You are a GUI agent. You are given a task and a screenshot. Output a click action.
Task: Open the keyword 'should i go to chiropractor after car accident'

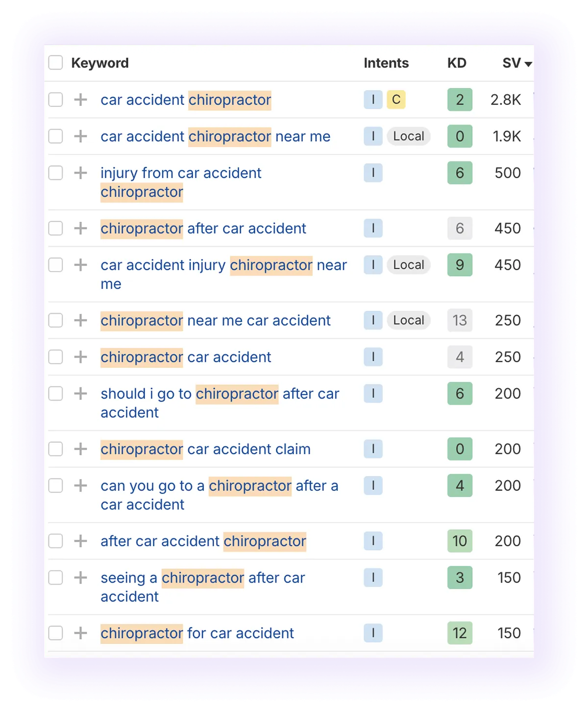(220, 393)
